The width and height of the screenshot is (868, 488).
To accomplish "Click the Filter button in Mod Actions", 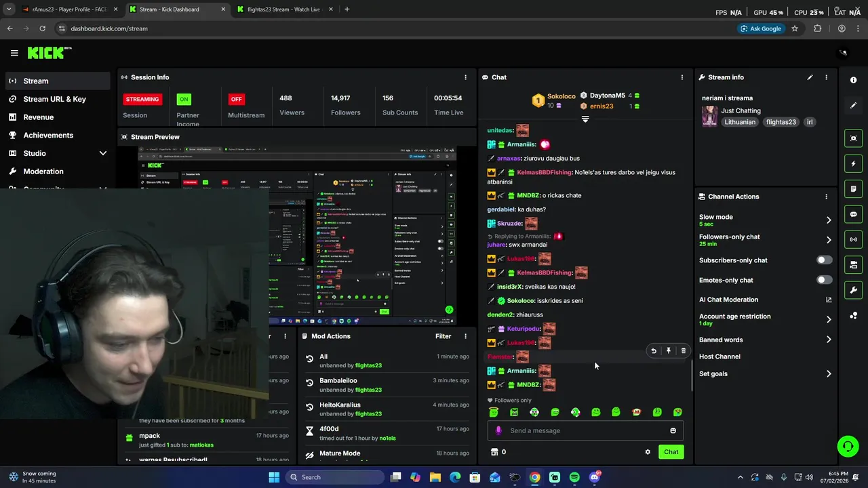I will pyautogui.click(x=443, y=336).
